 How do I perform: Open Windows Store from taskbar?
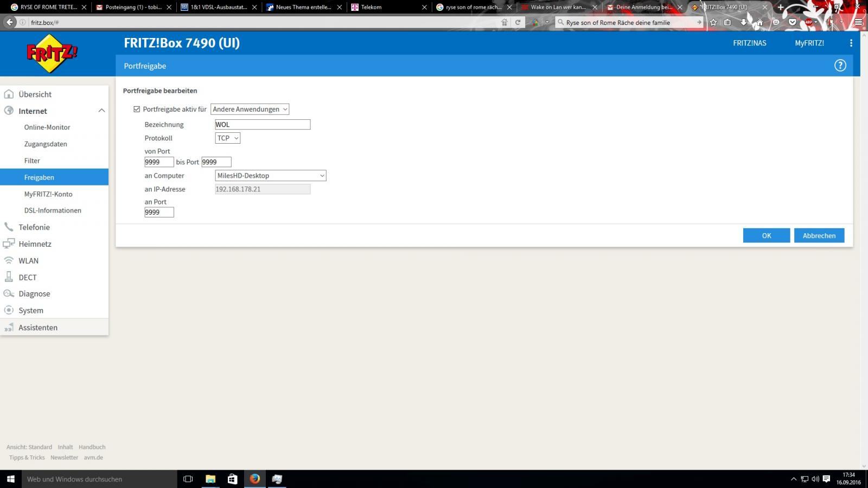coord(232,479)
